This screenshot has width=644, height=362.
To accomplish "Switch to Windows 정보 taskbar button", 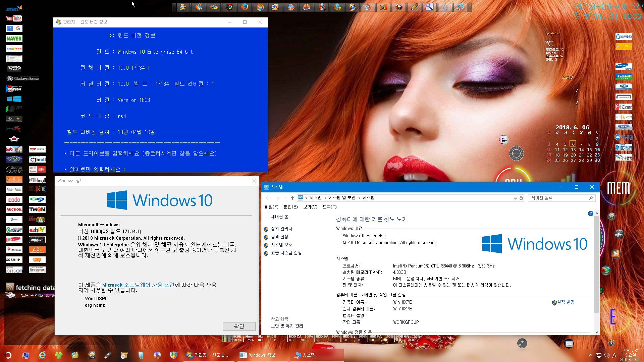I will coord(262,355).
